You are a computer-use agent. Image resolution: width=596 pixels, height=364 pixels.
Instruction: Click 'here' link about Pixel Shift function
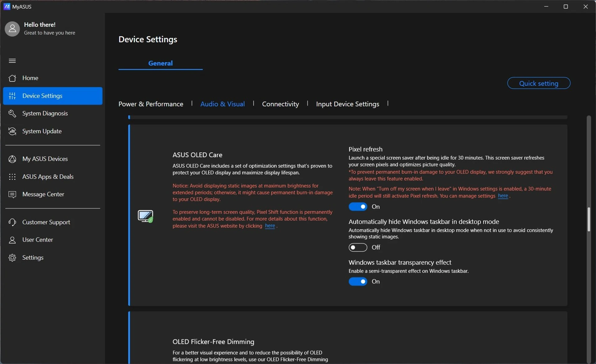pyautogui.click(x=270, y=226)
